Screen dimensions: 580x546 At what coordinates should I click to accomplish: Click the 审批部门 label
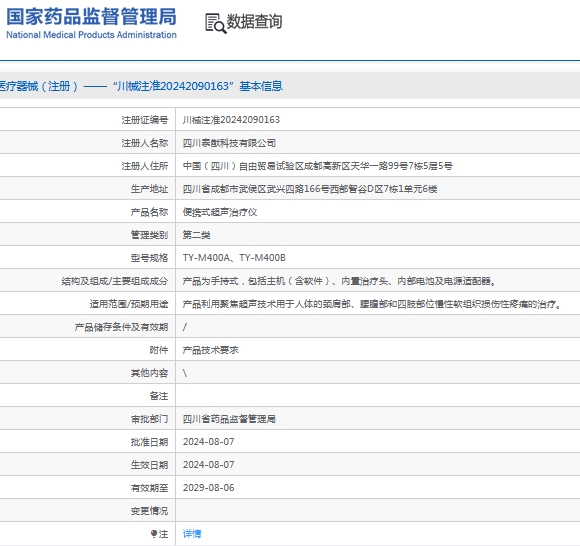click(149, 419)
